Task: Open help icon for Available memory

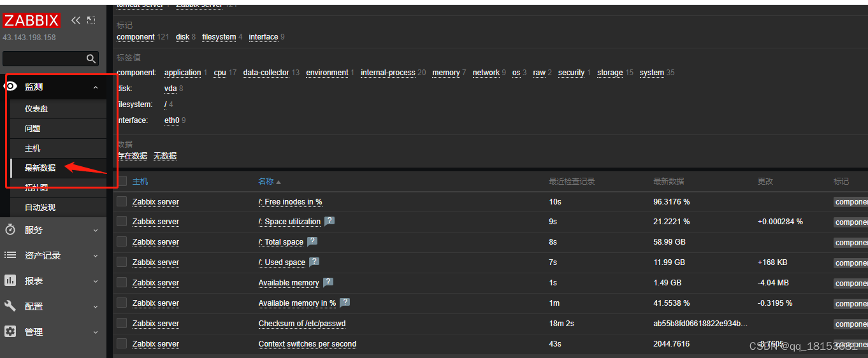Action: (x=328, y=282)
